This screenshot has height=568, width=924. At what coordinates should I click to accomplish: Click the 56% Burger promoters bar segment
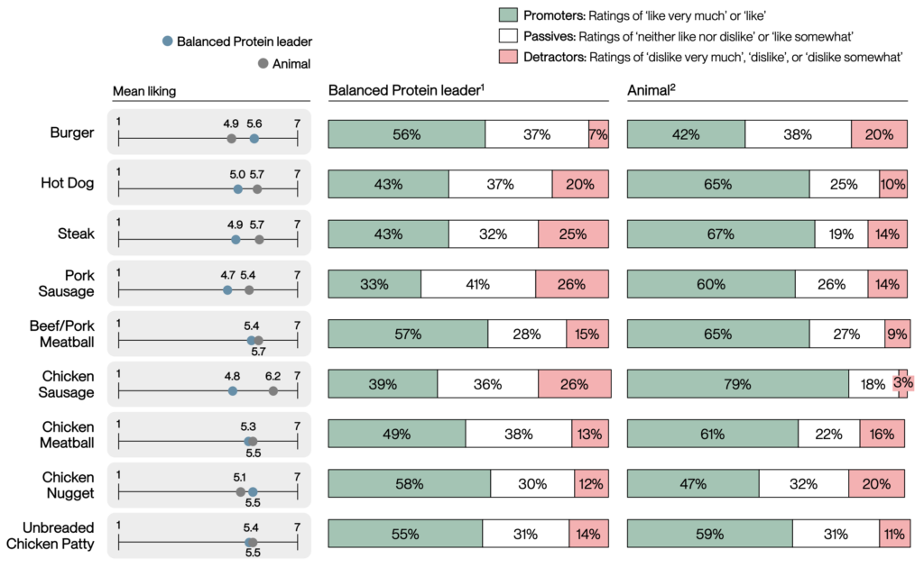(407, 134)
